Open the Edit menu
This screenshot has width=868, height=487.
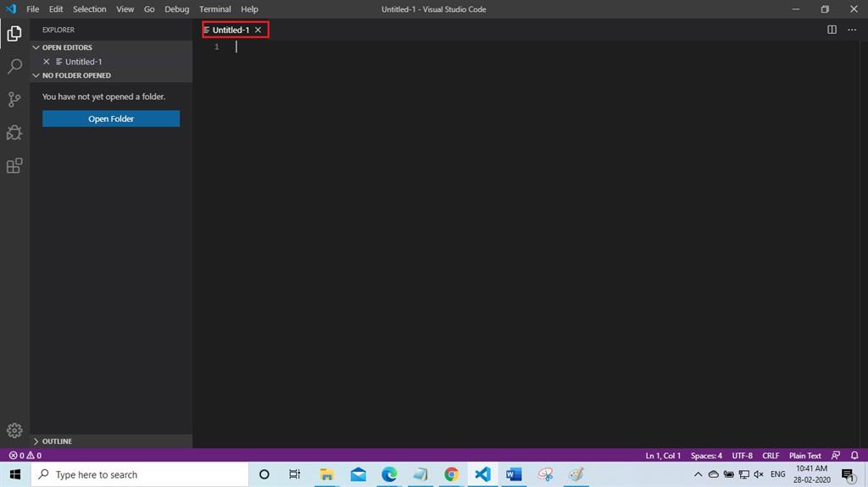click(56, 8)
